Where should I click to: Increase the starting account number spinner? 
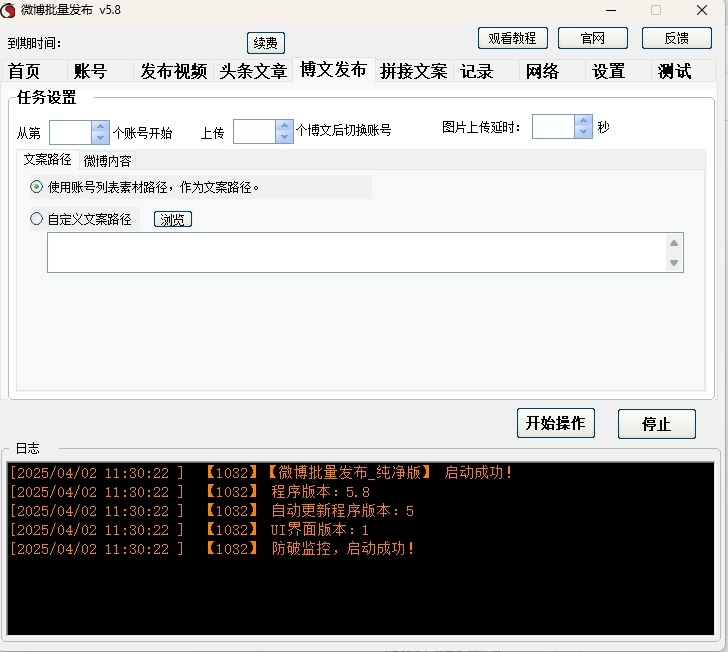coord(100,127)
